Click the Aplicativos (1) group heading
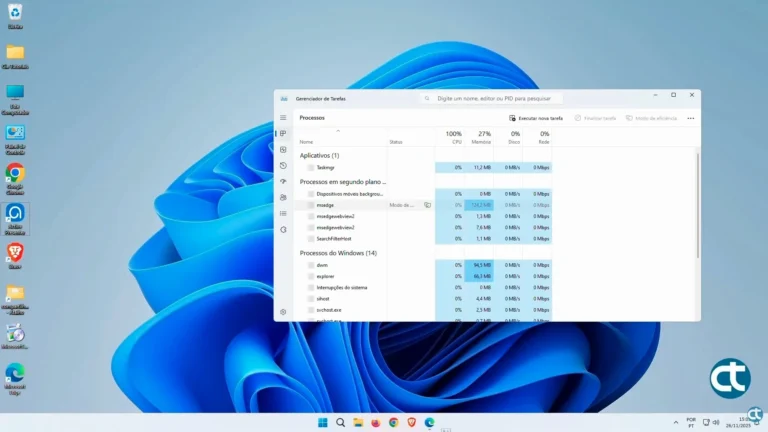 click(x=319, y=155)
